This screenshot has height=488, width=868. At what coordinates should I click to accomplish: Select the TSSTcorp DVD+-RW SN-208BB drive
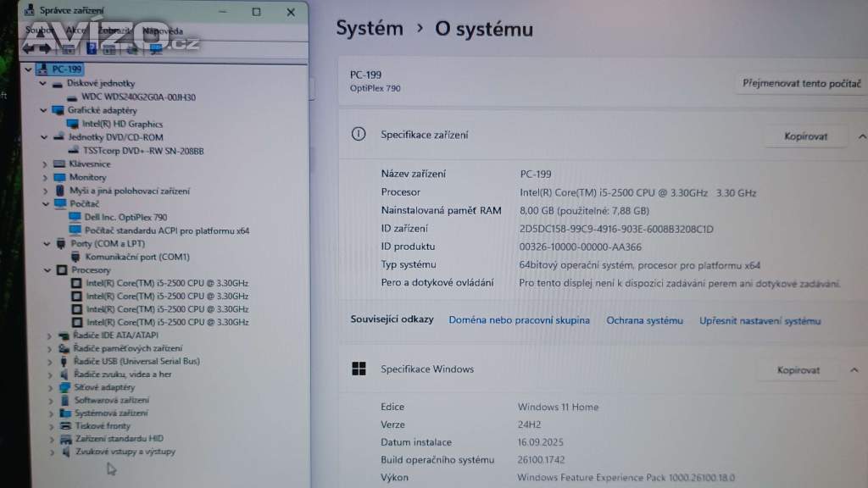tap(143, 151)
